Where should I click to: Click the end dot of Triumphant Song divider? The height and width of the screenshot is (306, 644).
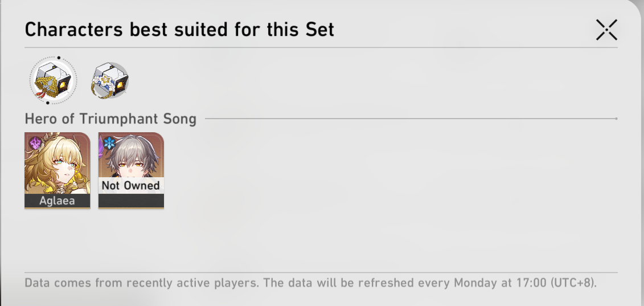[x=616, y=119]
